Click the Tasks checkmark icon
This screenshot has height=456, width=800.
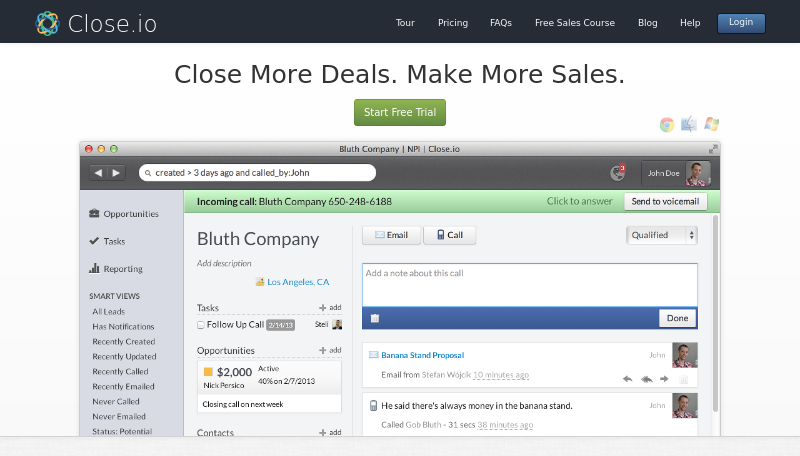click(x=94, y=241)
